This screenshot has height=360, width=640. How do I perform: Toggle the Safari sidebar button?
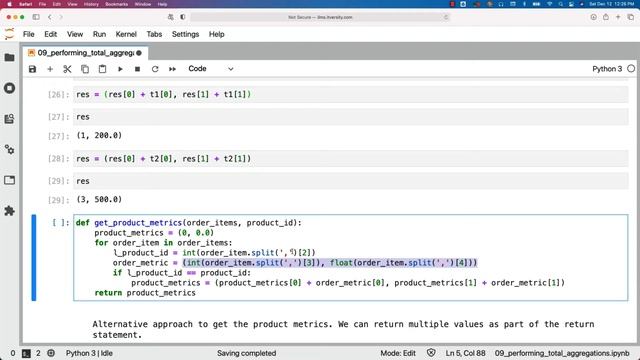(x=36, y=17)
